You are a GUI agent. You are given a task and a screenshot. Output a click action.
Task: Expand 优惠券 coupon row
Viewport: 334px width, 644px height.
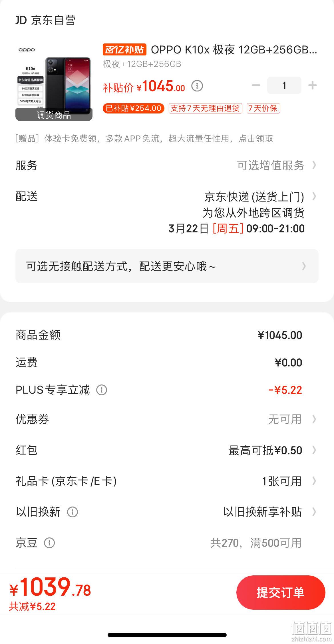pos(167,419)
